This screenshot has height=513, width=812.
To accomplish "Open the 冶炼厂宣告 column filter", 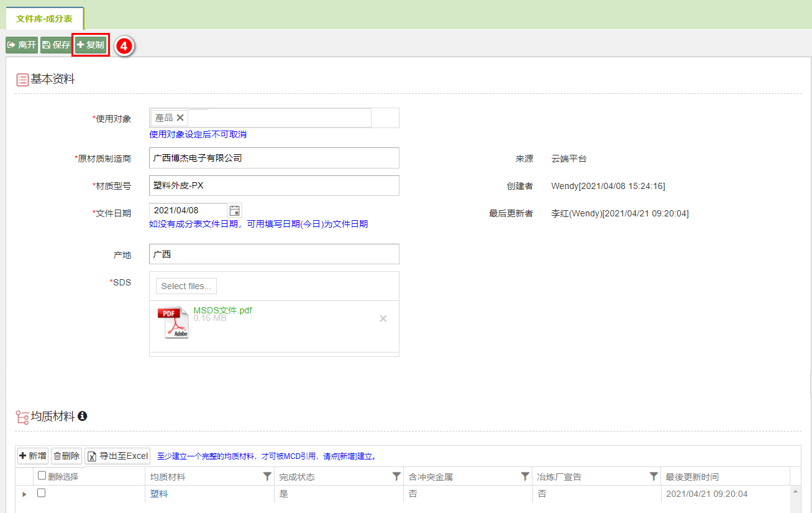I will click(x=654, y=476).
